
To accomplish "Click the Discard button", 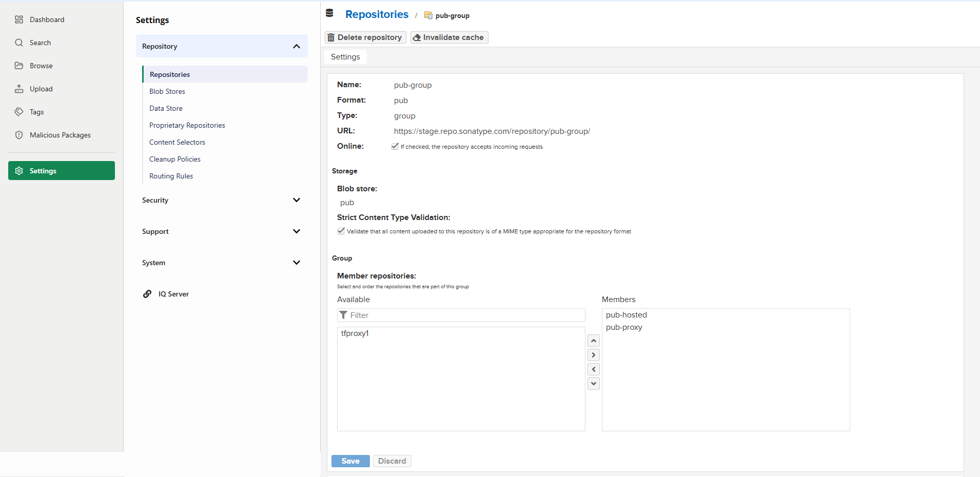I will pyautogui.click(x=392, y=461).
